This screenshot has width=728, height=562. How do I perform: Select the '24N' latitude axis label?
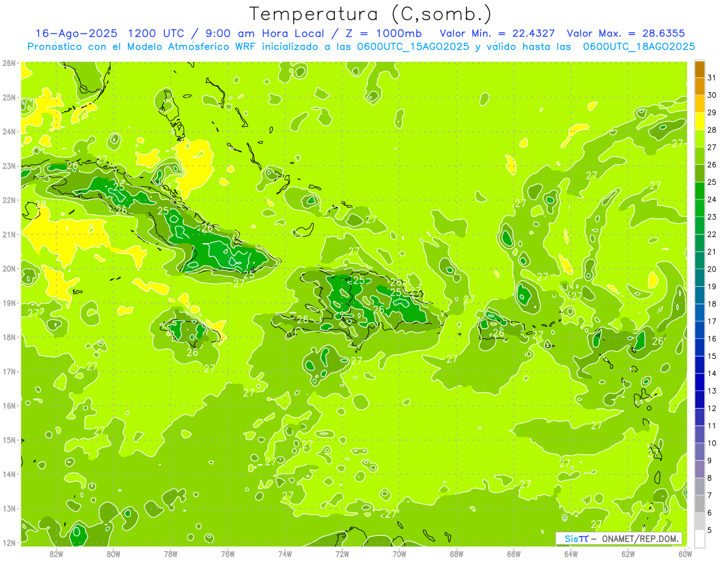8,132
